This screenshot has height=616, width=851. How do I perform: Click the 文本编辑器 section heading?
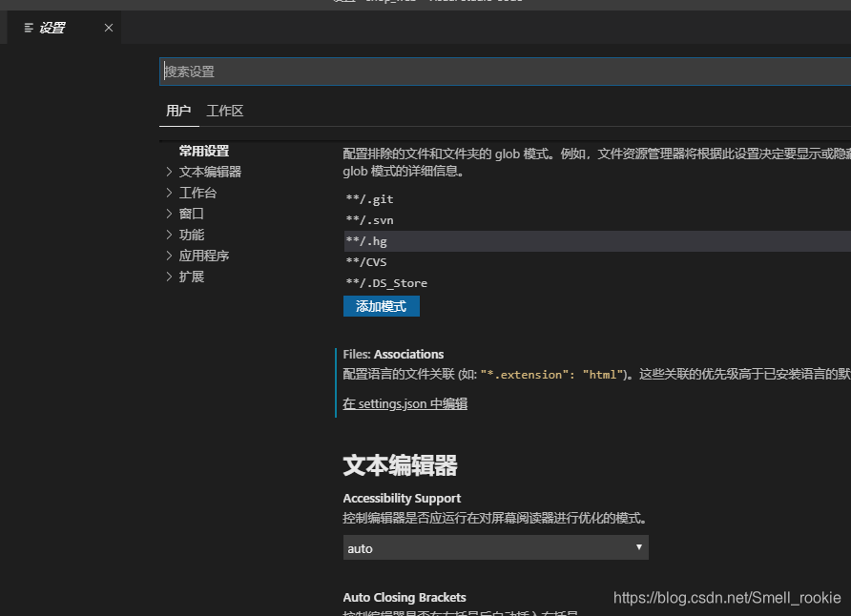click(x=400, y=465)
